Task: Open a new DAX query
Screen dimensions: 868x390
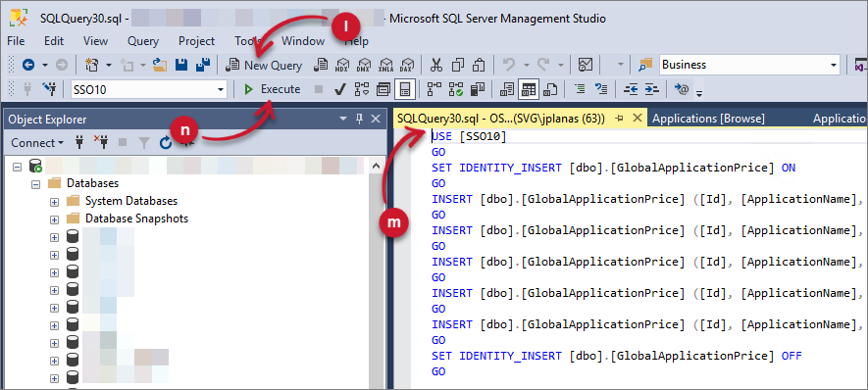Action: pyautogui.click(x=407, y=65)
